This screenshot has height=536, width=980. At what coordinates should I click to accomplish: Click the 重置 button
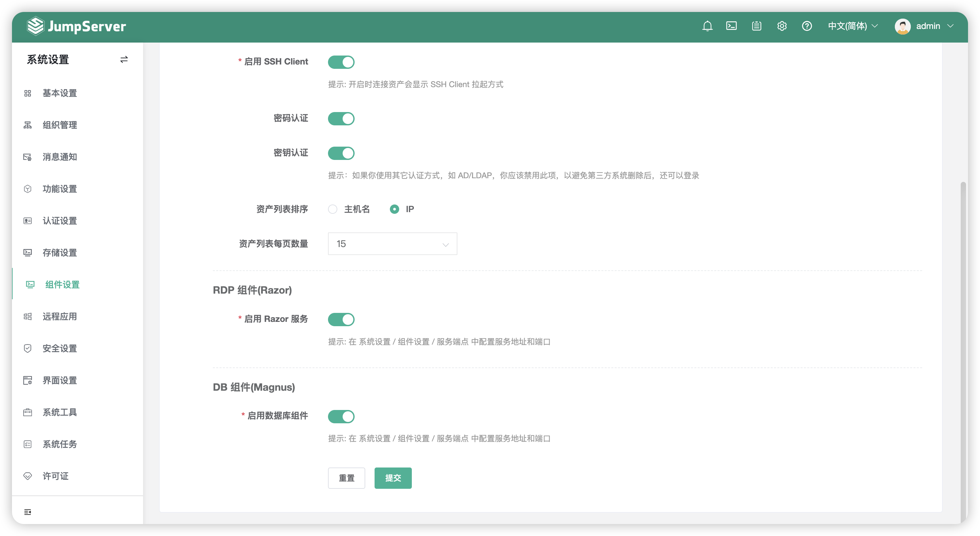pos(346,478)
